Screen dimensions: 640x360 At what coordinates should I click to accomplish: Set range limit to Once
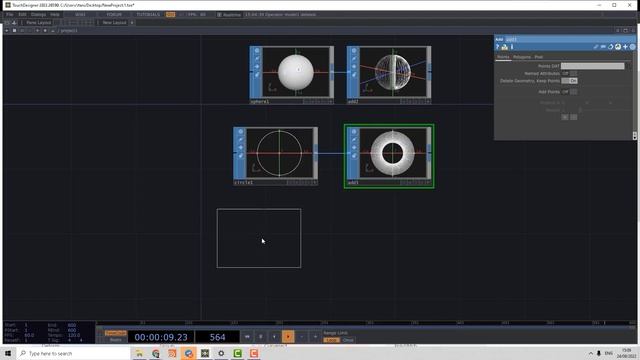[x=348, y=340]
